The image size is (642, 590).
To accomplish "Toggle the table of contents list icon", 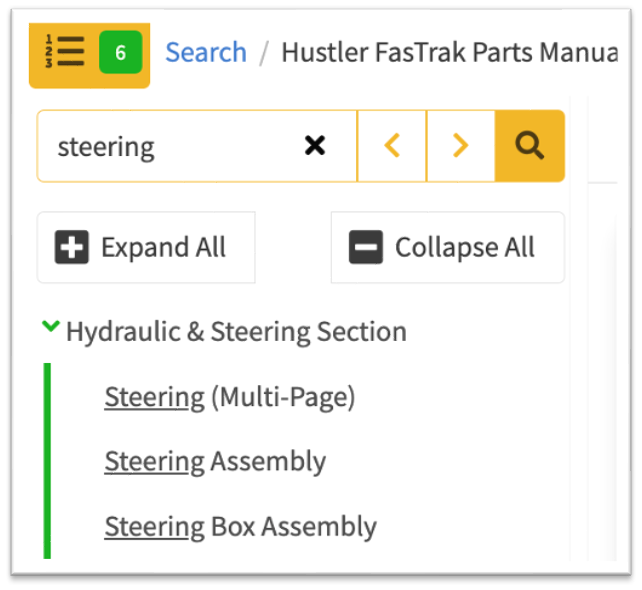I will pyautogui.click(x=65, y=52).
